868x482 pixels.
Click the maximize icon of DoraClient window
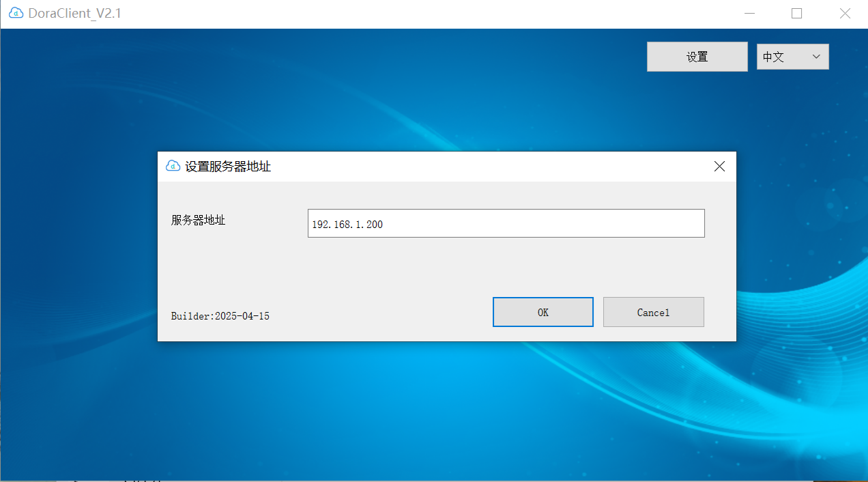[796, 13]
